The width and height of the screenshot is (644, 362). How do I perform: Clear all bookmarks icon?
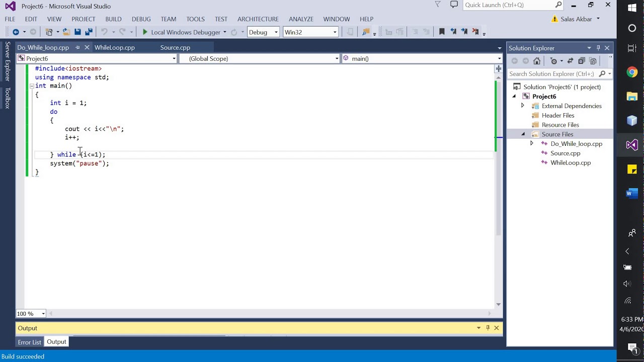pyautogui.click(x=475, y=32)
